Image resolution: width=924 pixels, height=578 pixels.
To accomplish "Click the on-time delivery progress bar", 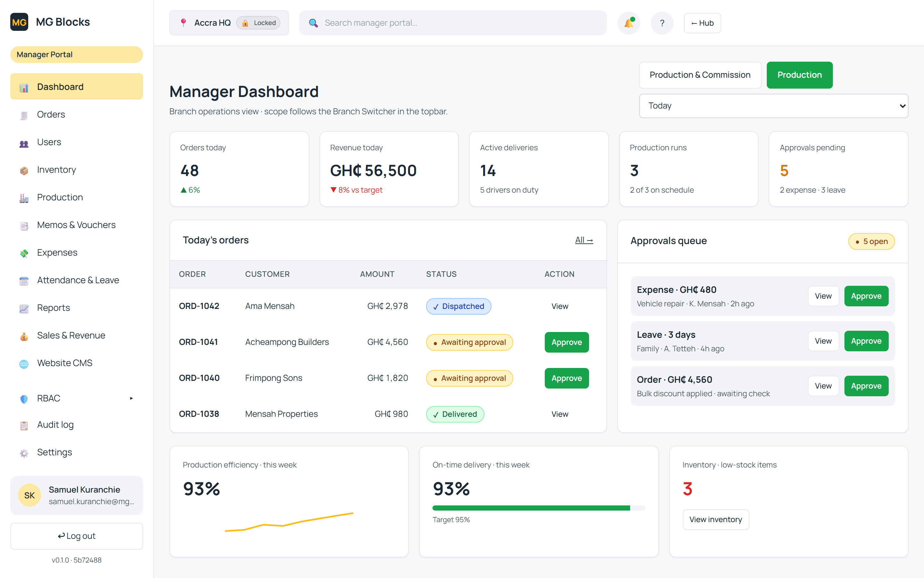I will coord(538,508).
